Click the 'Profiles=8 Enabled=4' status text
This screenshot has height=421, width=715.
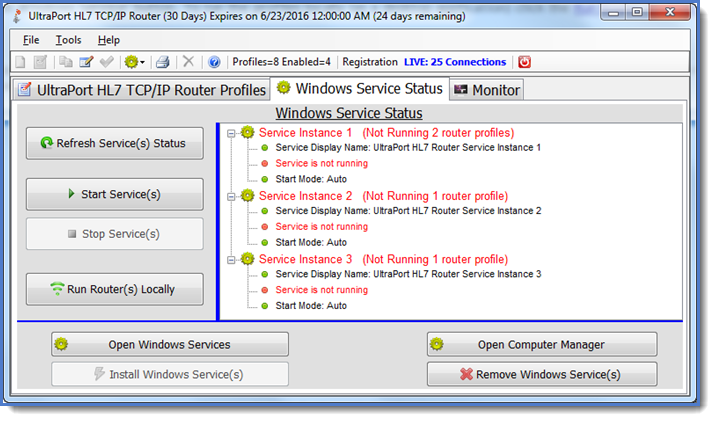(x=281, y=62)
